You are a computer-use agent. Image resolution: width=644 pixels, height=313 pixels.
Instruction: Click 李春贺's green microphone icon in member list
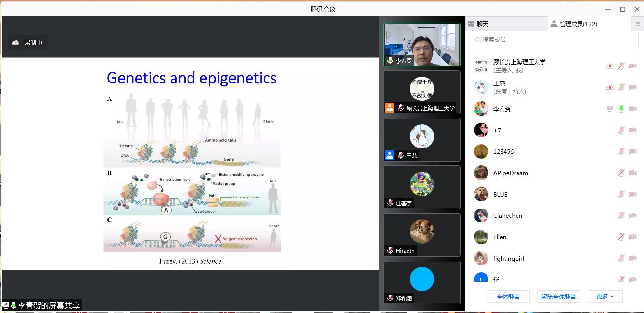point(621,109)
